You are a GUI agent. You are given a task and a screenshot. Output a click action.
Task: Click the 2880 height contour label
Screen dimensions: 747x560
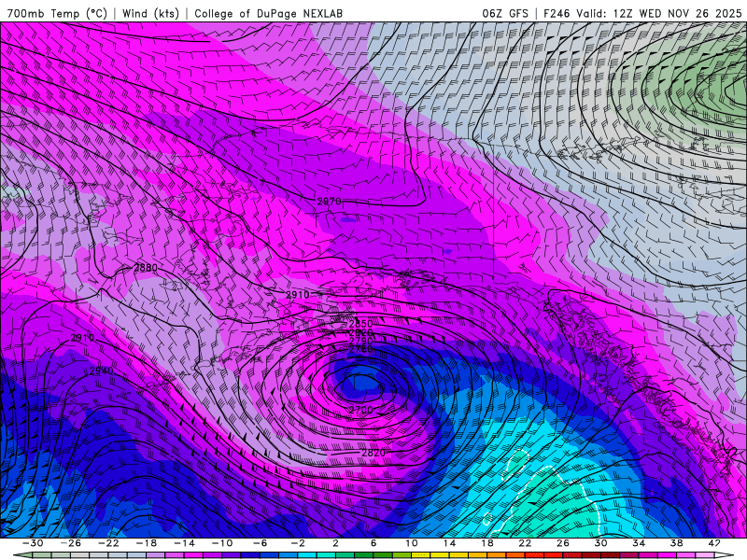pyautogui.click(x=146, y=268)
